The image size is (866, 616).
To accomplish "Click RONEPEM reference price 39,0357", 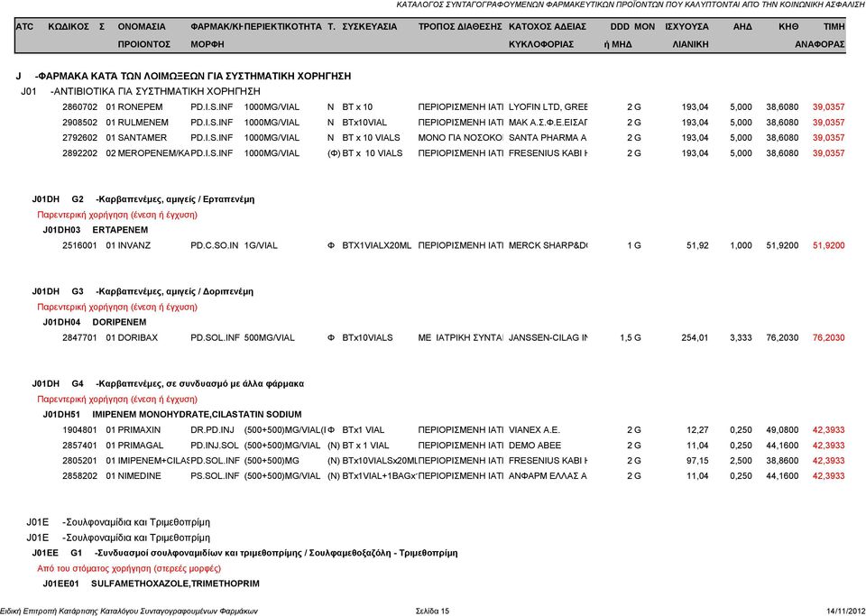I will pyautogui.click(x=828, y=107).
